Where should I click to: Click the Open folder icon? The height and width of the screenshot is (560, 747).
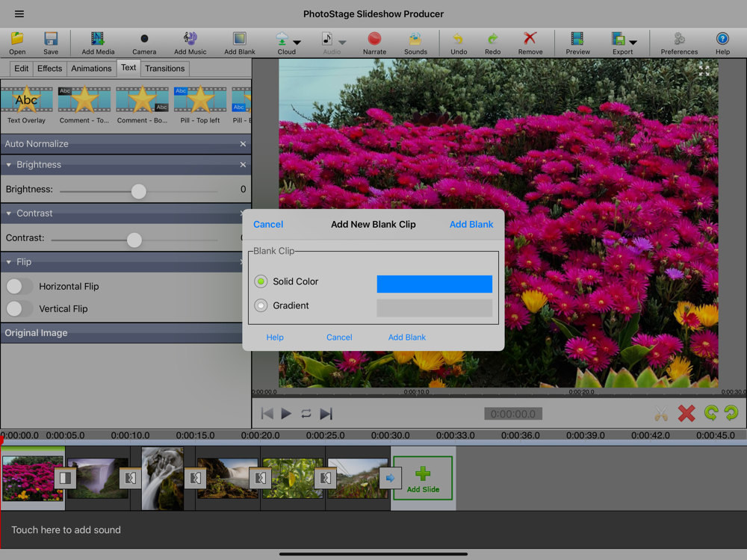click(x=17, y=39)
